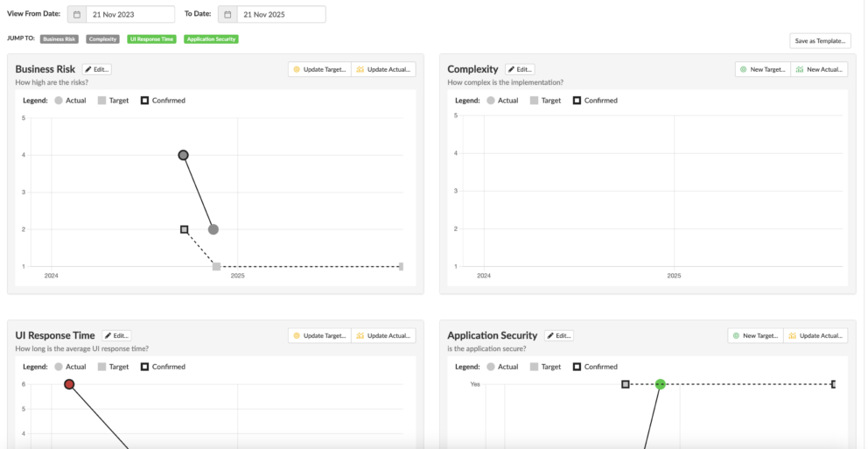Screen dimensions: 868x449
Task: Click Save as Template button
Action: (x=820, y=41)
